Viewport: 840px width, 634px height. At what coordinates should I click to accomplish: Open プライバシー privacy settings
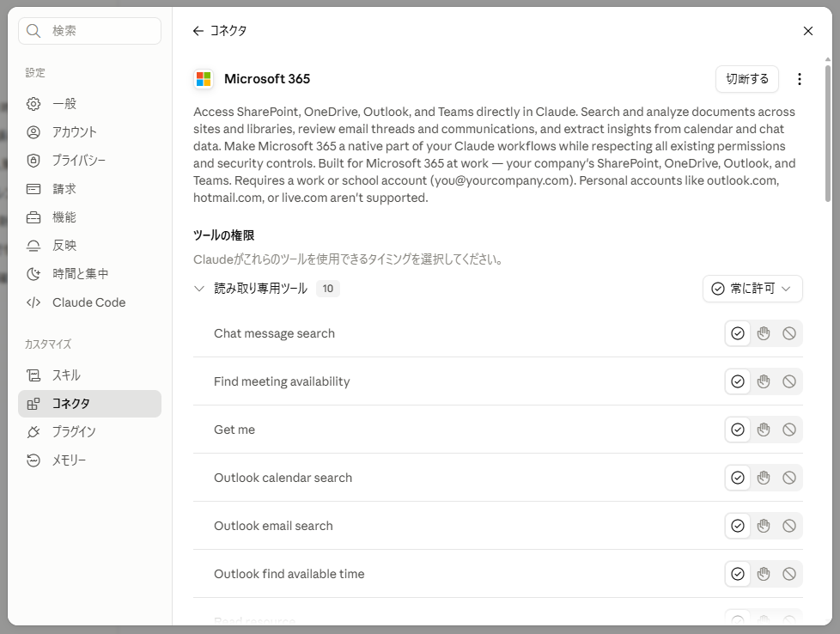[x=89, y=161]
